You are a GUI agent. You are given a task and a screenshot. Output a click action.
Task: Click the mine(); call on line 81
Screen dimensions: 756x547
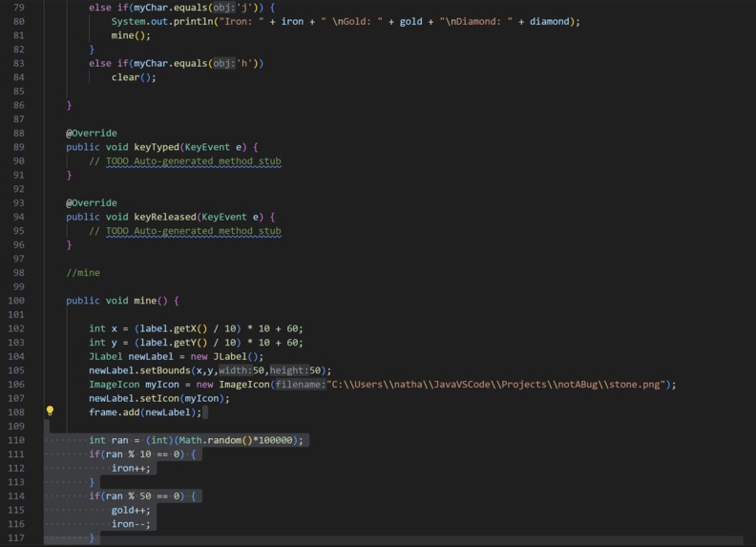[131, 35]
